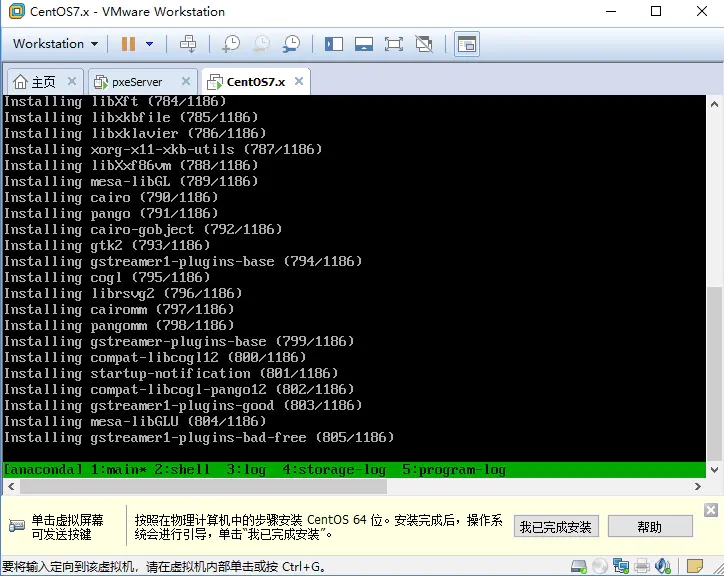
Task: Click the vertical scrollbar down arrow
Action: (714, 470)
